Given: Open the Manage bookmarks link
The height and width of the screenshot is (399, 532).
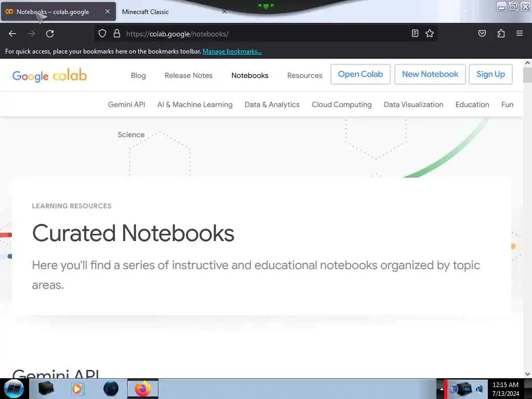Looking at the screenshot, I should pyautogui.click(x=232, y=51).
